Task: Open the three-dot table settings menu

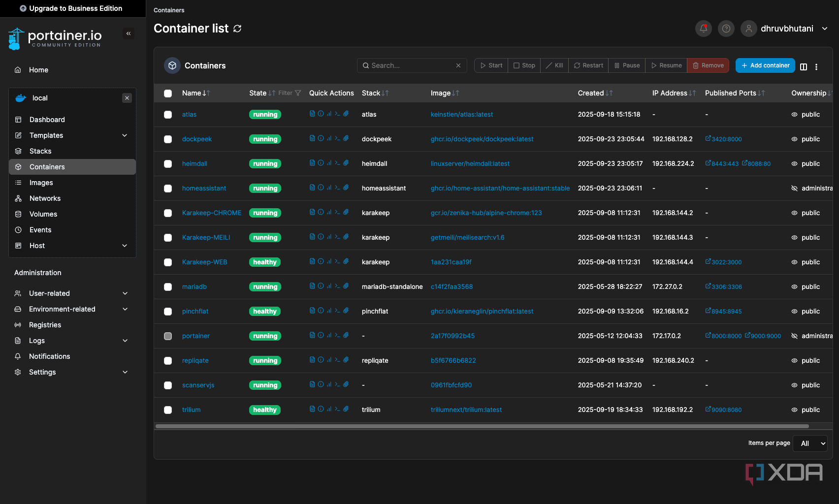Action: click(x=816, y=66)
